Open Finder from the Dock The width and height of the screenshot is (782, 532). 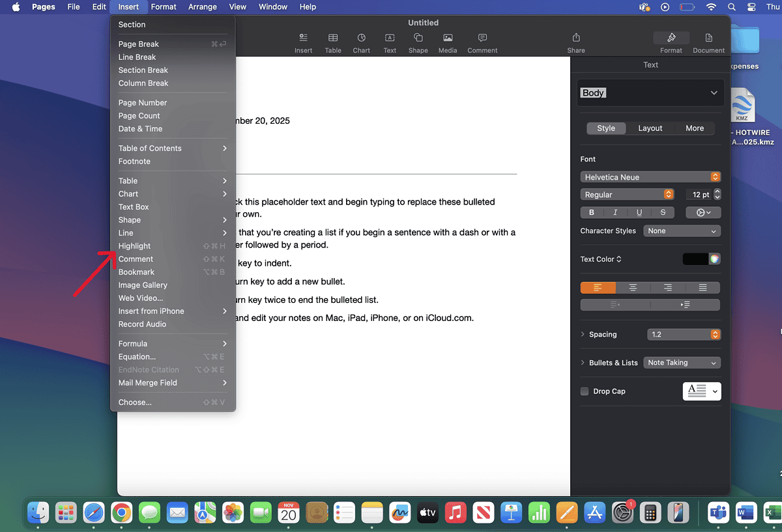[38, 513]
